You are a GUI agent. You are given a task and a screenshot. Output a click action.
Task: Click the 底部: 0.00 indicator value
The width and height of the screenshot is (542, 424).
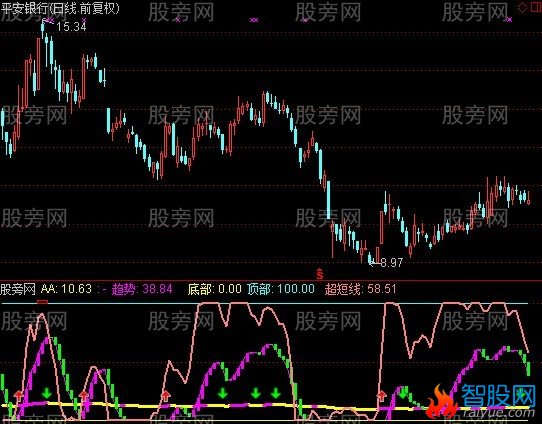[x=214, y=289]
